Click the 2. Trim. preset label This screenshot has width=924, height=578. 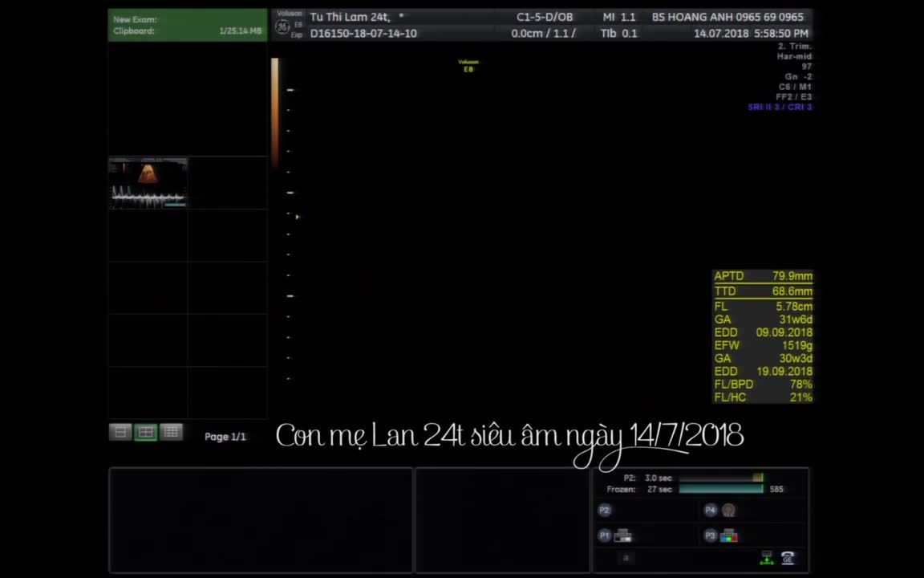point(794,46)
